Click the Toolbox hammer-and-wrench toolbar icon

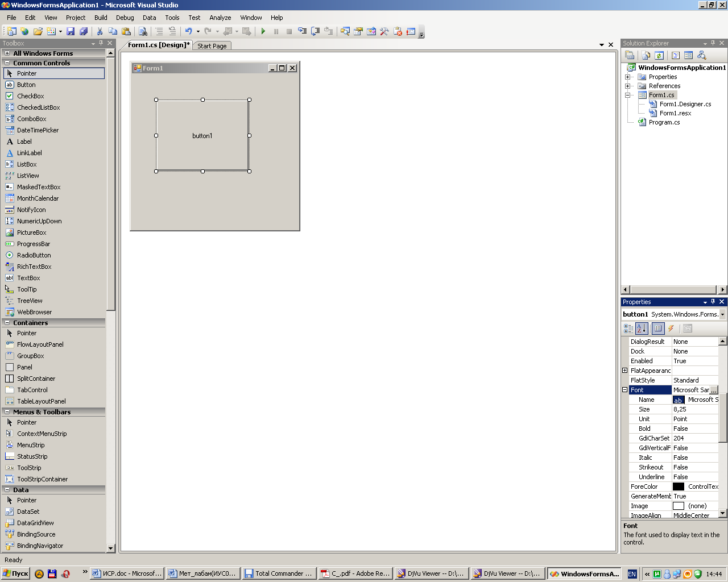tap(384, 31)
